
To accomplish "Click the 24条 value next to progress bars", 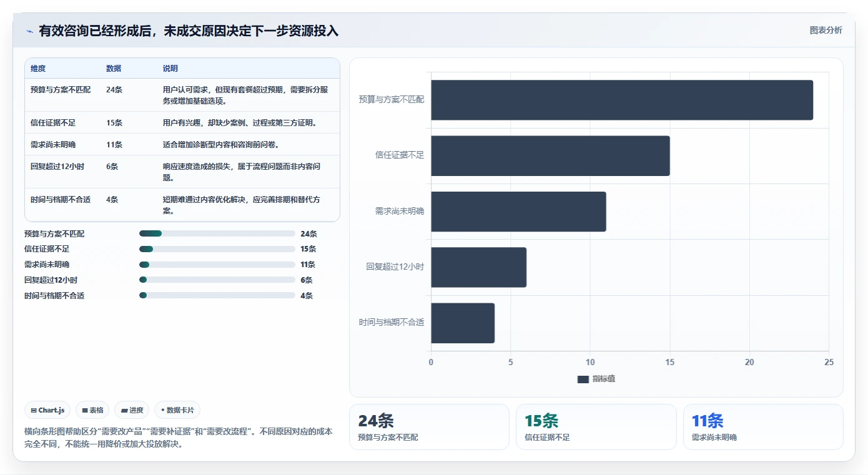I will coord(308,234).
